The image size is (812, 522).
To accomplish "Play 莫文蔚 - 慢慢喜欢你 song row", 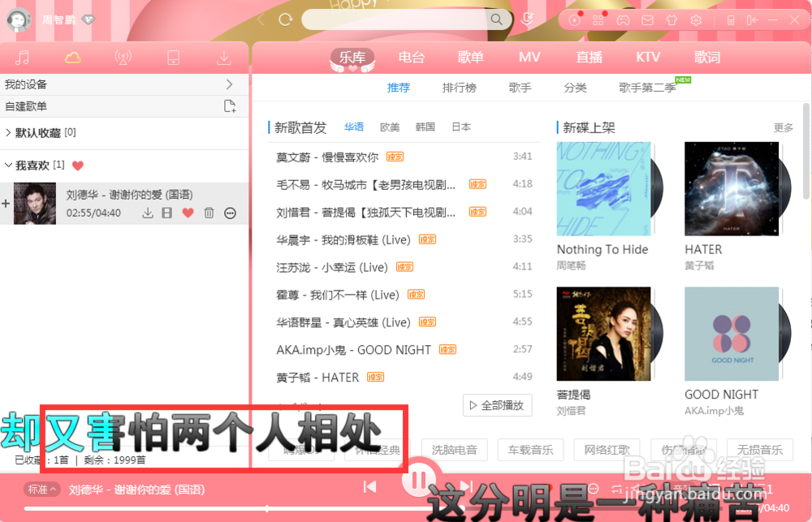I will 404,157.
